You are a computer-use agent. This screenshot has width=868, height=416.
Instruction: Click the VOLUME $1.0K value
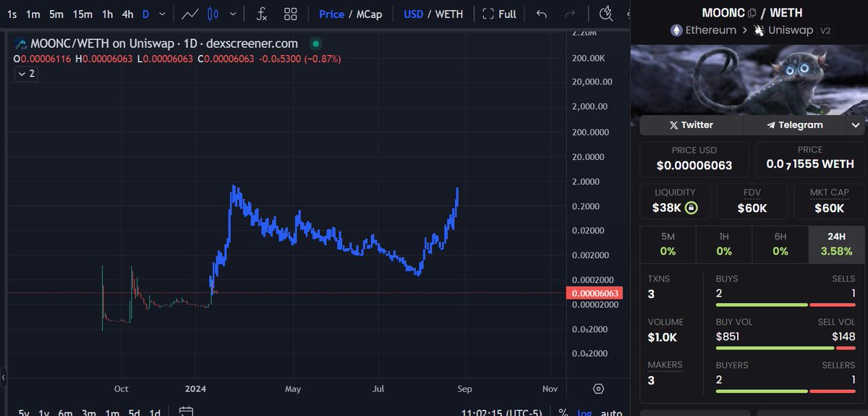(662, 337)
